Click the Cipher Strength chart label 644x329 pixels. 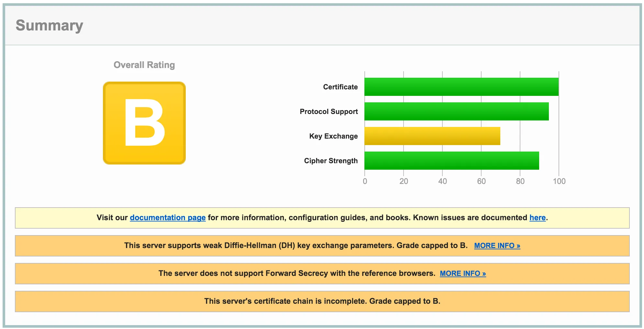tap(331, 161)
